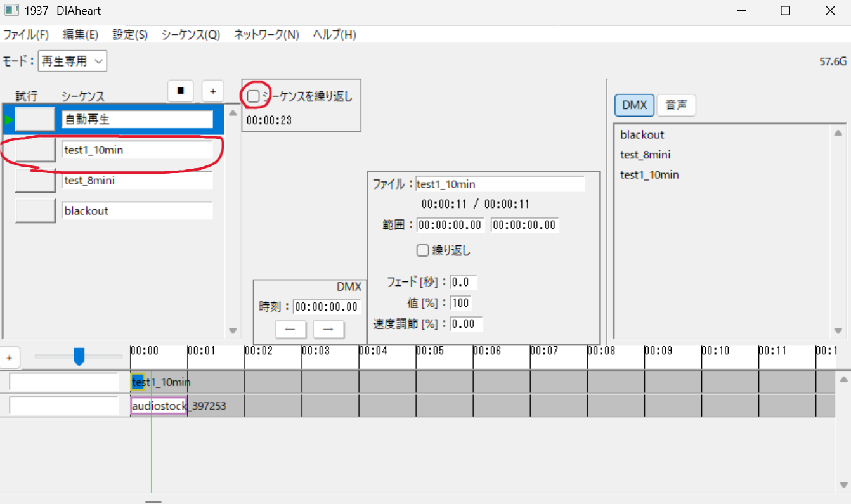851x504 pixels.
Task: Click the green play marker on 自動再生
Action: tap(8, 119)
